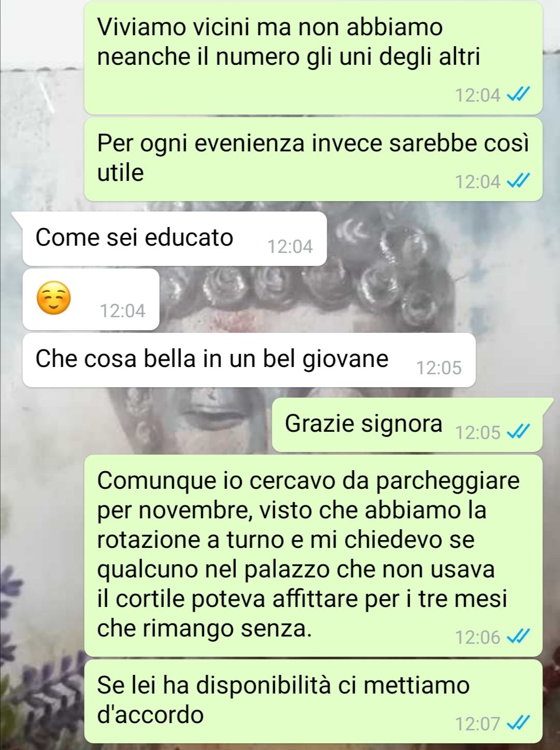The height and width of the screenshot is (750, 560).
Task: Select the 'Viviamo vicini ma non abbiamo' message
Action: click(313, 58)
